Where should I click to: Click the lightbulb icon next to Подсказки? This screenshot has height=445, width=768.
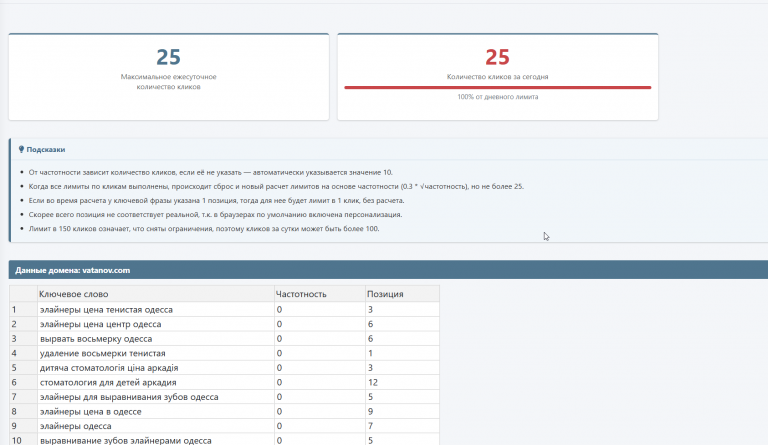21,149
